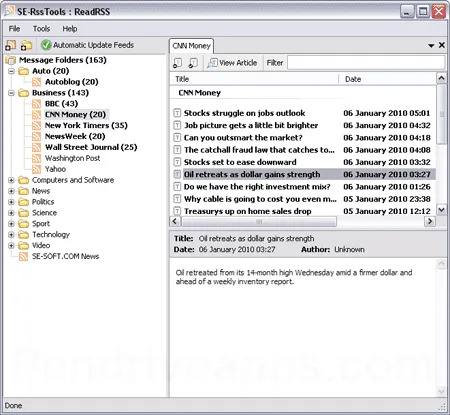This screenshot has width=450, height=415.
Task: Select the Message Folders root item
Action: coord(63,60)
